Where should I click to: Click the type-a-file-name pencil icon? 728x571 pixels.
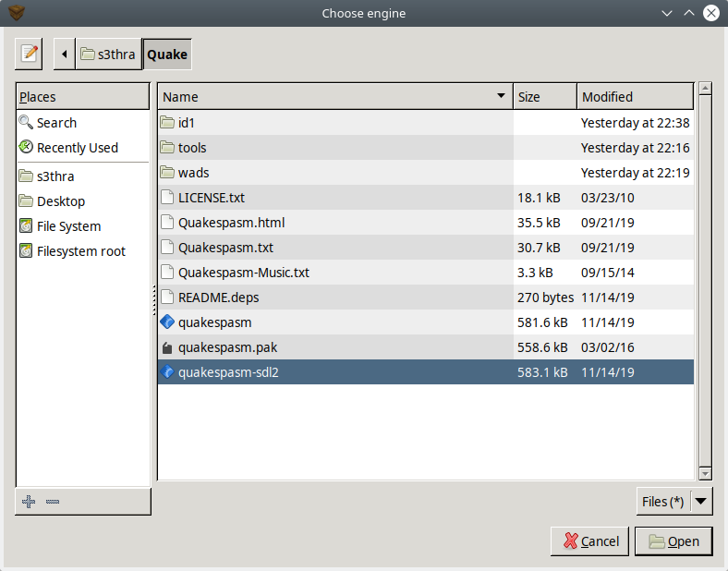[29, 54]
